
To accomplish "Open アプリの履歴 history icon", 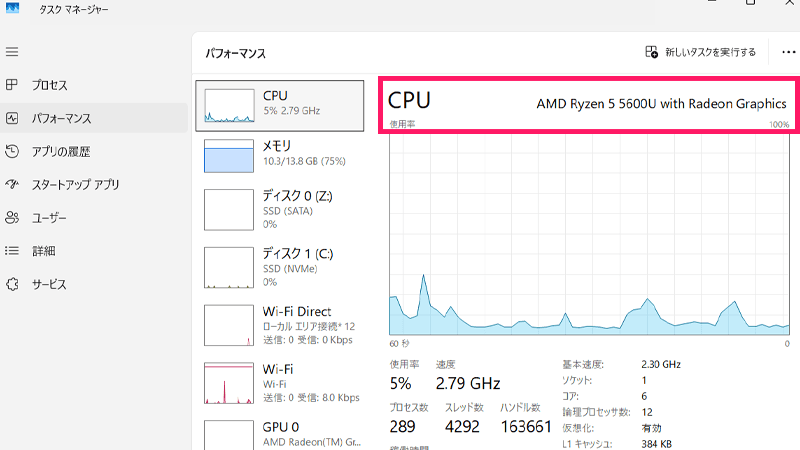I will coord(12,151).
